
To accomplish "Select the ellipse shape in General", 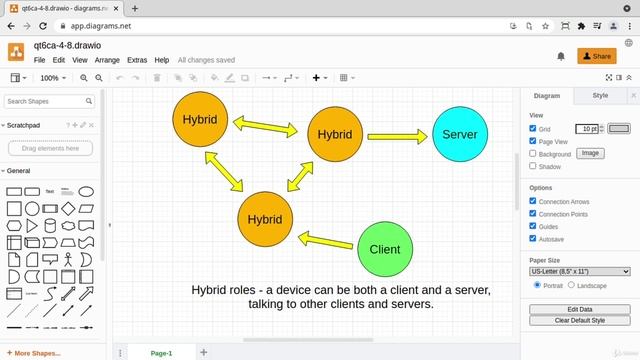I will (86, 191).
